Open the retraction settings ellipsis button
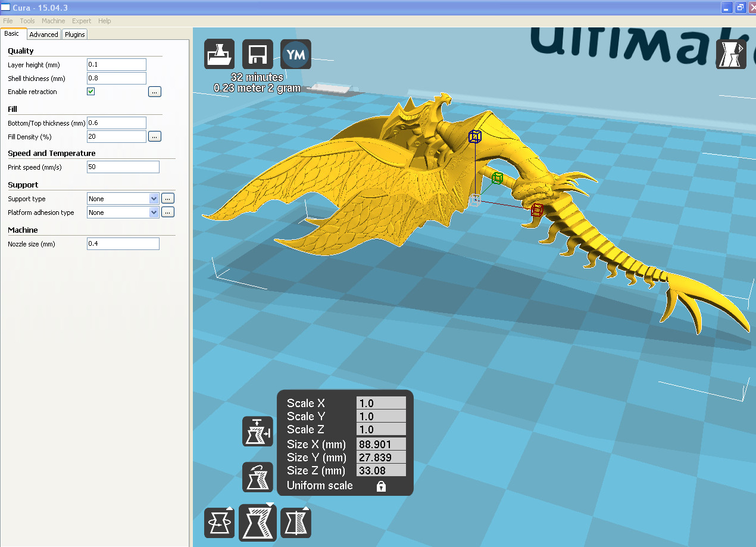Image resolution: width=756 pixels, height=547 pixels. (x=155, y=92)
